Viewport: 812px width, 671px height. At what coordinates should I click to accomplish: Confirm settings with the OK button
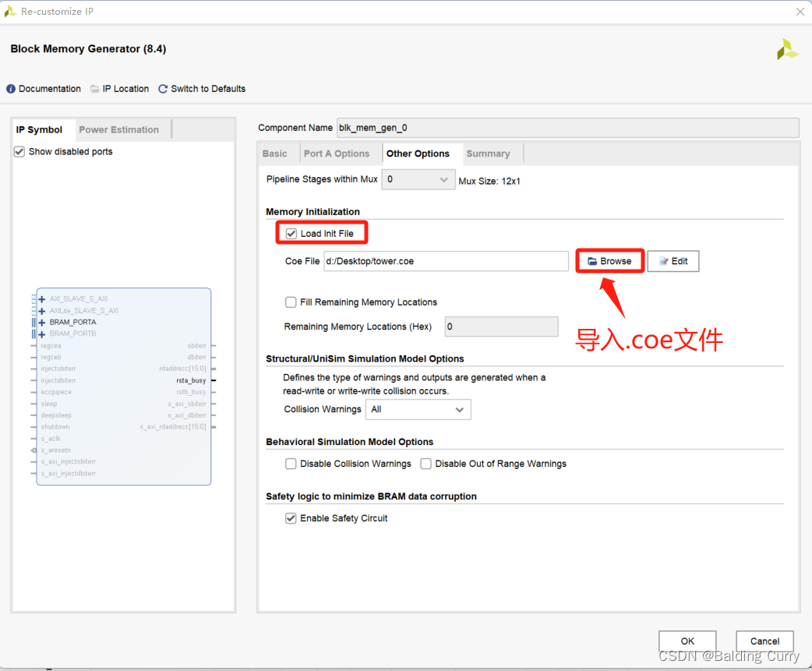tap(687, 641)
